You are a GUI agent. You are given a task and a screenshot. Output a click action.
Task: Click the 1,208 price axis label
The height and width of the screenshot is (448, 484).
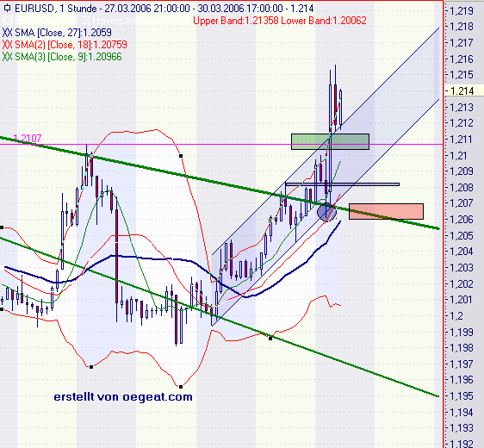pyautogui.click(x=462, y=188)
